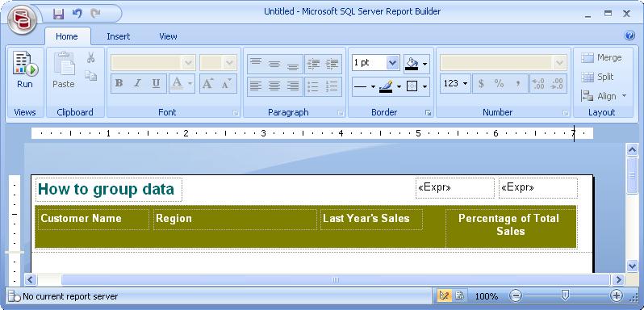Open the number format combo box
644x310 pixels.
pos(503,63)
